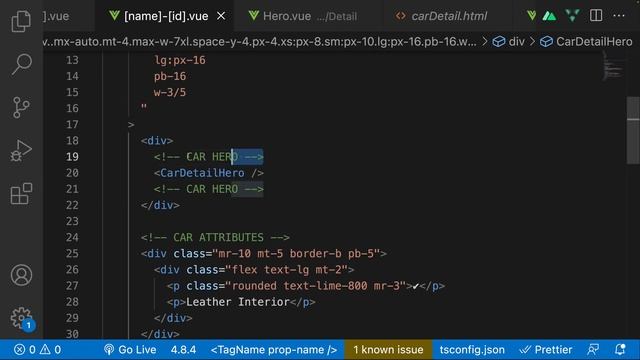Click the pb-16 class text
This screenshot has width=640, height=360.
(170, 76)
